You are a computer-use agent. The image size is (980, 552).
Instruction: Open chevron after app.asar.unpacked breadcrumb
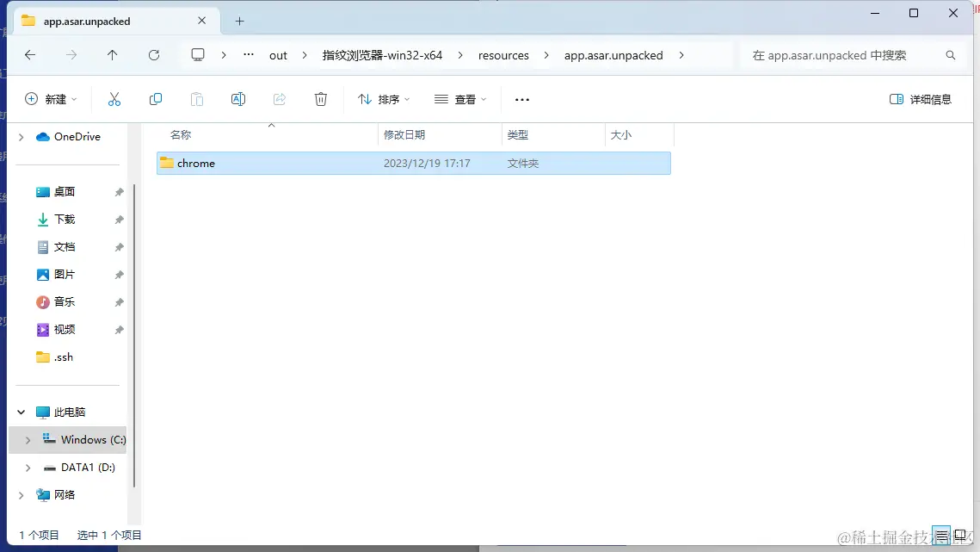coord(681,55)
